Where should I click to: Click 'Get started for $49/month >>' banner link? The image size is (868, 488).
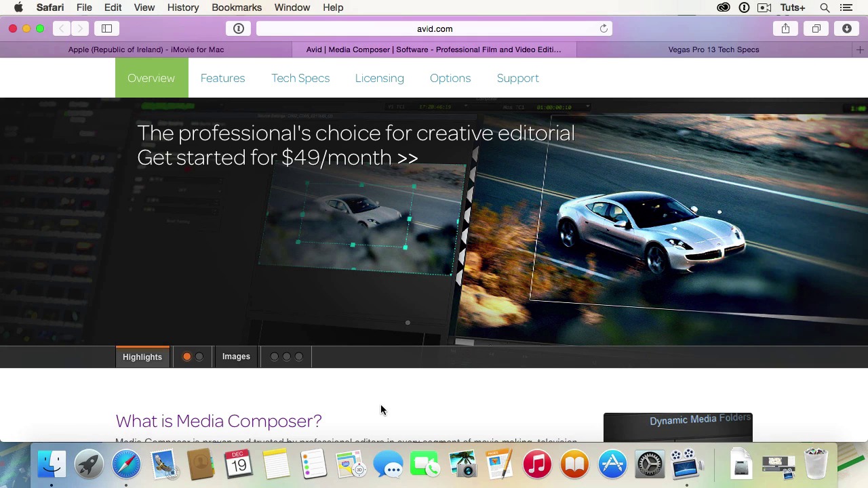pos(277,158)
